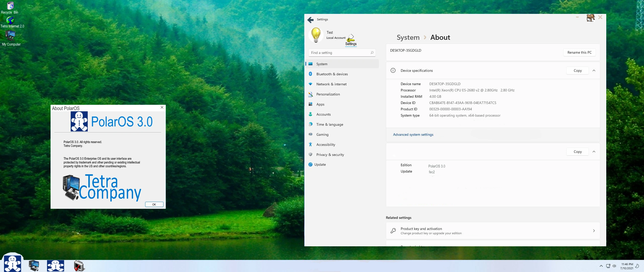644x272 pixels.
Task: Open the computer icon in taskbar
Action: coord(34,266)
